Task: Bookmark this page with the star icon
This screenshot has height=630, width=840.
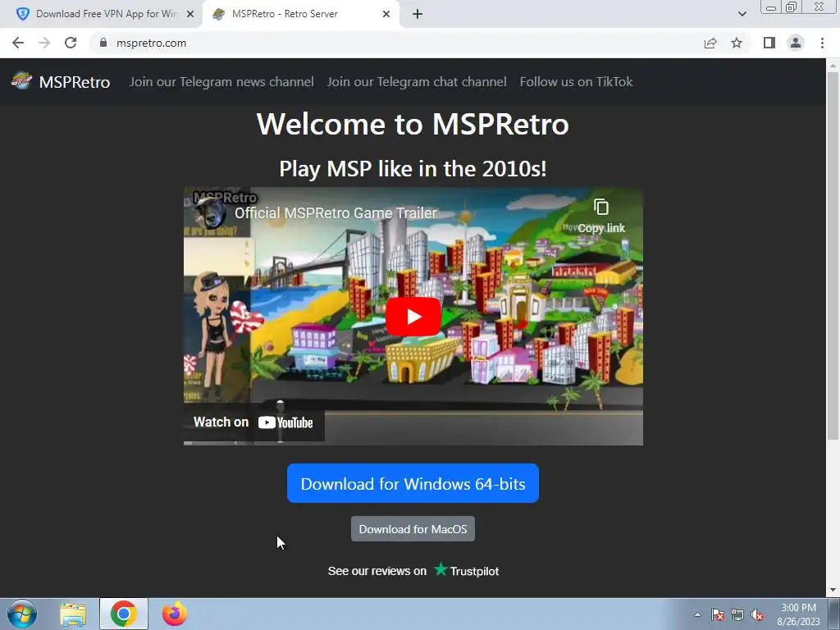Action: pos(737,43)
